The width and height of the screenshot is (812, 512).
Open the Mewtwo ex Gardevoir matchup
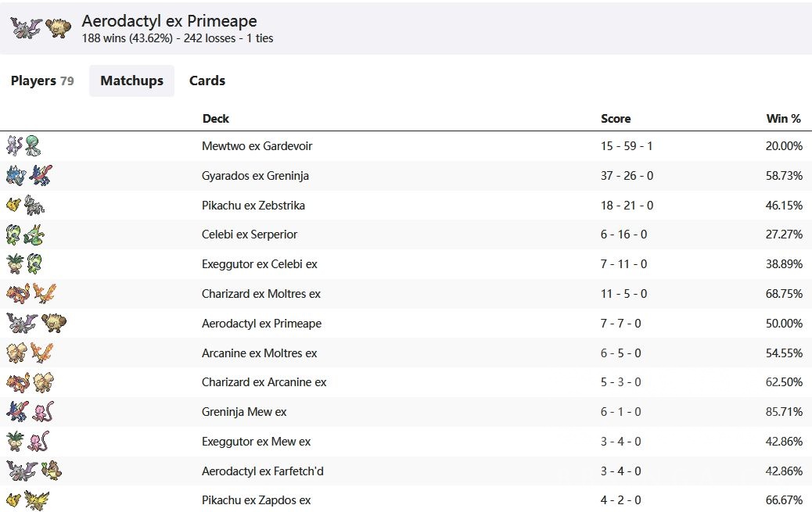point(257,146)
